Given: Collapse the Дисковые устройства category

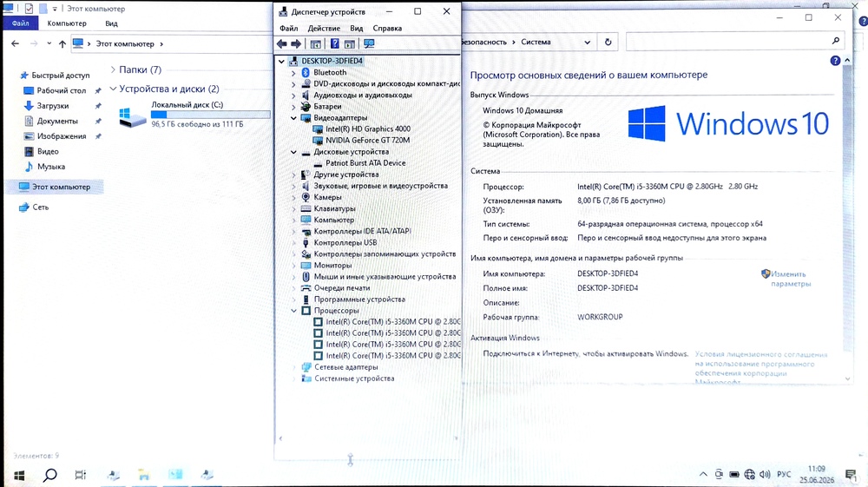Looking at the screenshot, I should pos(293,152).
